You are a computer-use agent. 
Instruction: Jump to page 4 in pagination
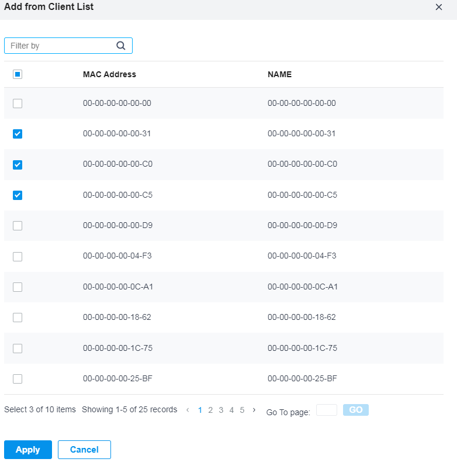point(231,410)
